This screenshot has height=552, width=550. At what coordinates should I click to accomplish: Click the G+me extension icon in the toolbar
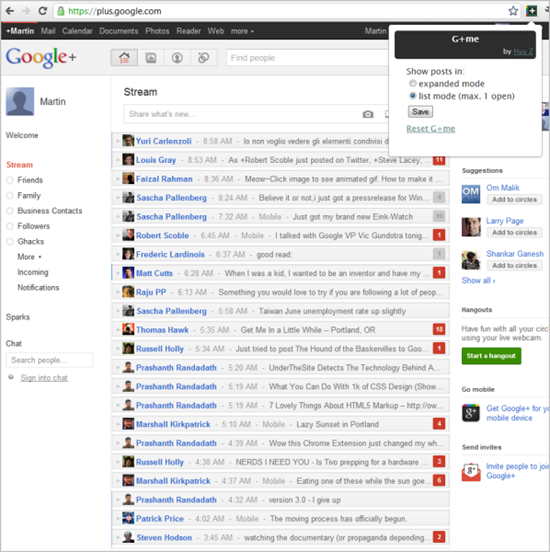point(531,11)
